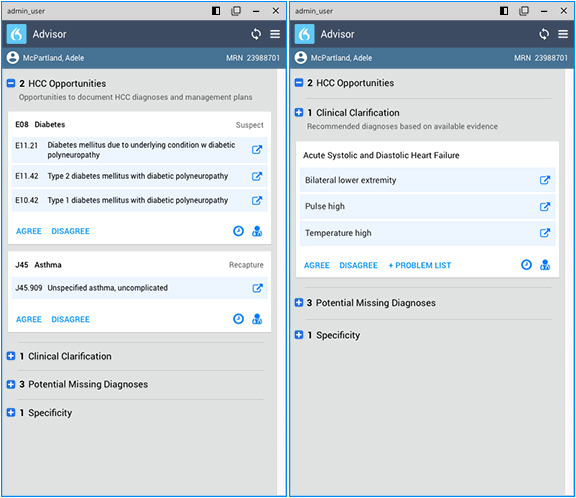Screen dimensions: 576x498
Task: Click clock icon on Heart Failure card
Action: tap(526, 265)
